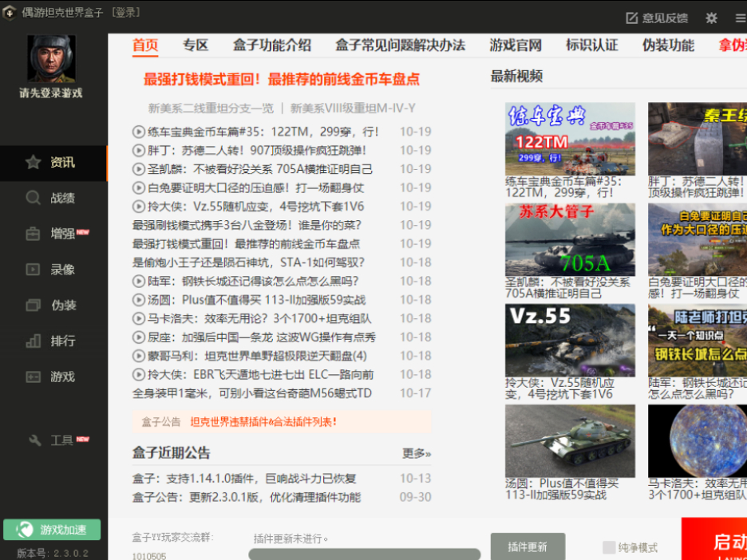The height and width of the screenshot is (560, 747).
Task: Click play icon beside 胖丁：苏德二人转 article
Action: click(x=138, y=151)
